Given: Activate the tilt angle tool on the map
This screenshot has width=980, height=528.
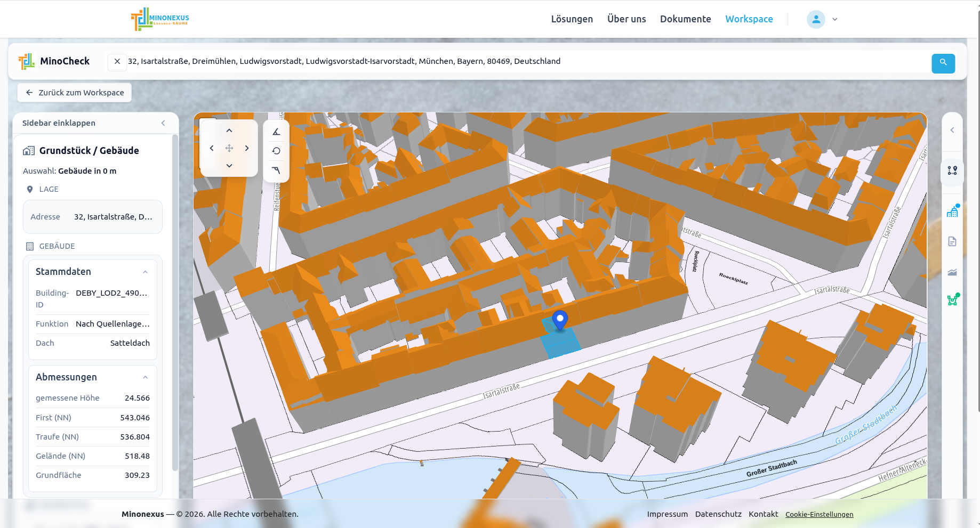Looking at the screenshot, I should (276, 131).
